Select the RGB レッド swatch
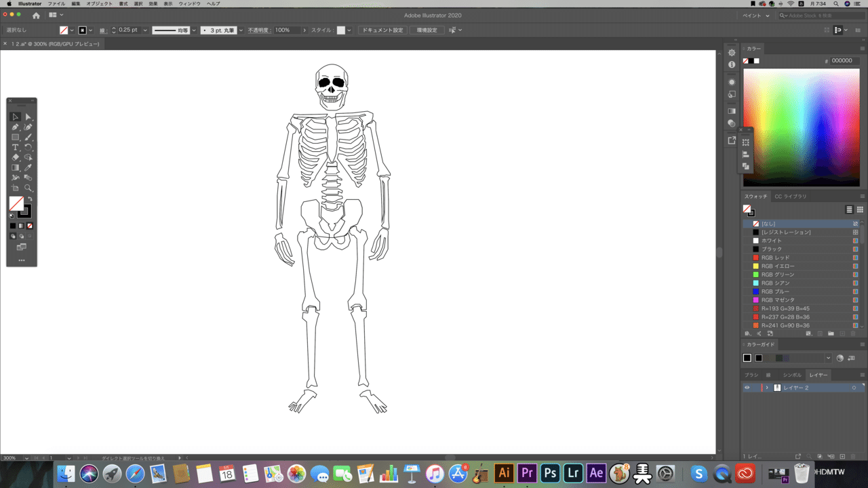Screen dimensions: 868x488 click(802, 258)
